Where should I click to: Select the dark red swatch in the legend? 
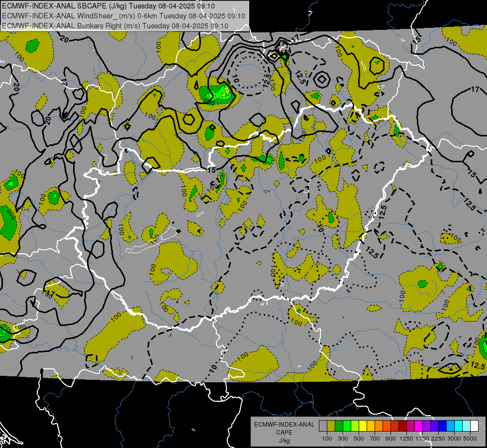coord(402,426)
